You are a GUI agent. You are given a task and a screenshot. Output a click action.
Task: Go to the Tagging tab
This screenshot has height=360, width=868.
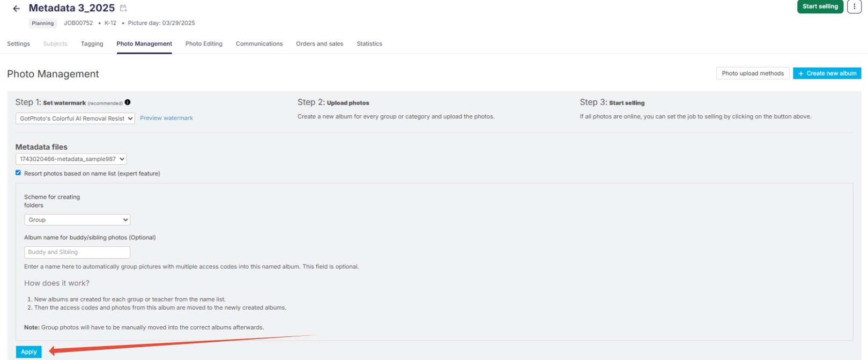click(x=92, y=44)
